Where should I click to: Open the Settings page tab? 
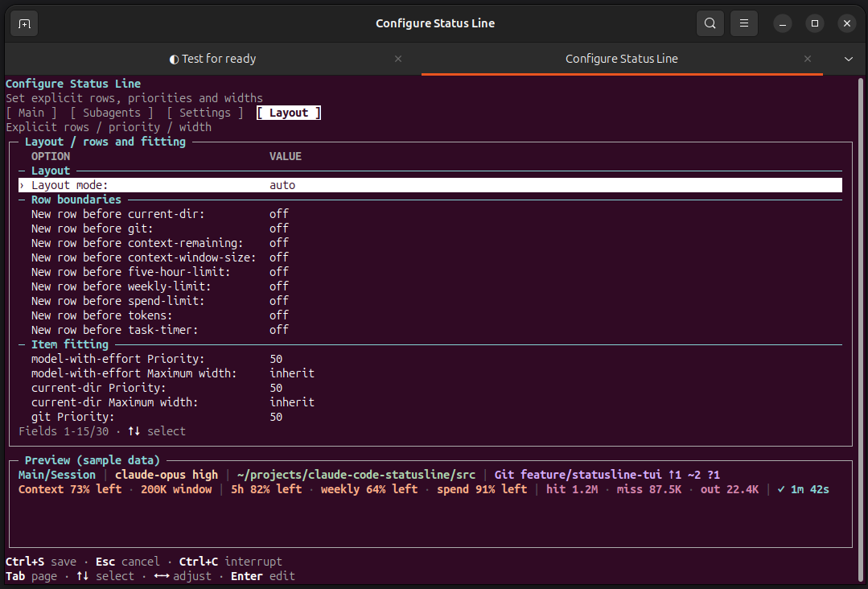coord(205,113)
